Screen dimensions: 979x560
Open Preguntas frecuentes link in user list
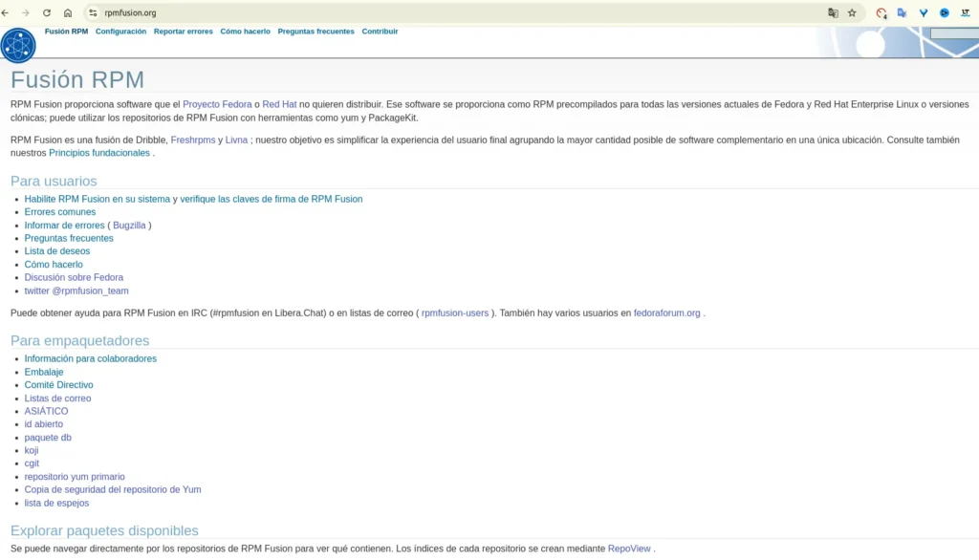coord(69,238)
